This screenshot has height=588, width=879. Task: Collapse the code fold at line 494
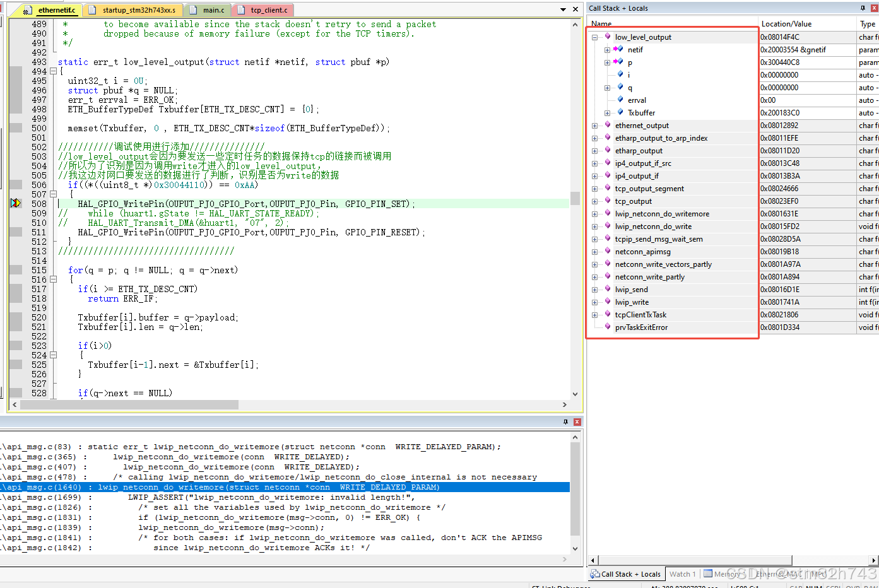(54, 71)
